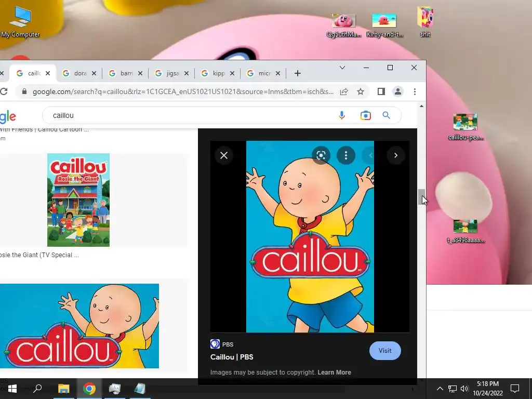Search inside image with Lens icon

pyautogui.click(x=321, y=155)
